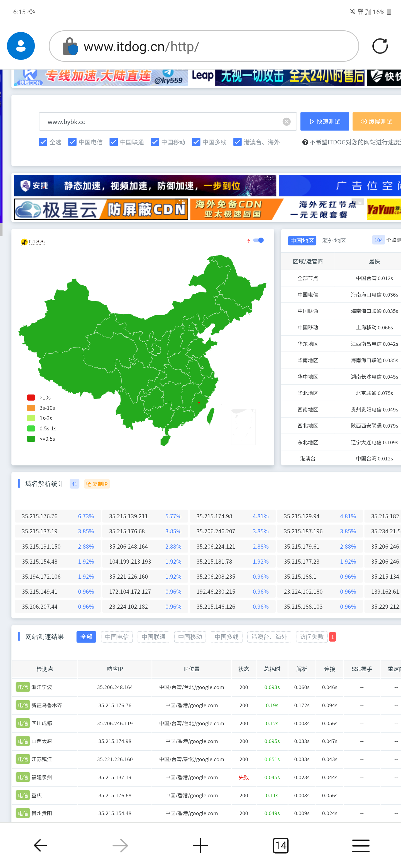The height and width of the screenshot is (868, 401).
Task: Clear the domain field with the X icon
Action: pyautogui.click(x=286, y=122)
